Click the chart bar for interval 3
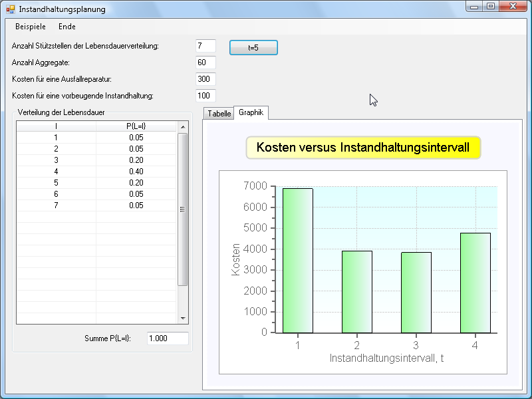This screenshot has width=532, height=399. (416, 293)
